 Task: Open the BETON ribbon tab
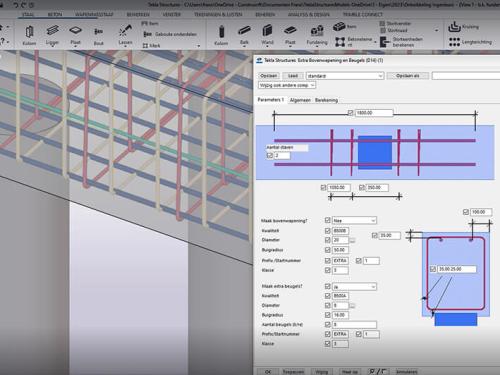(x=55, y=15)
